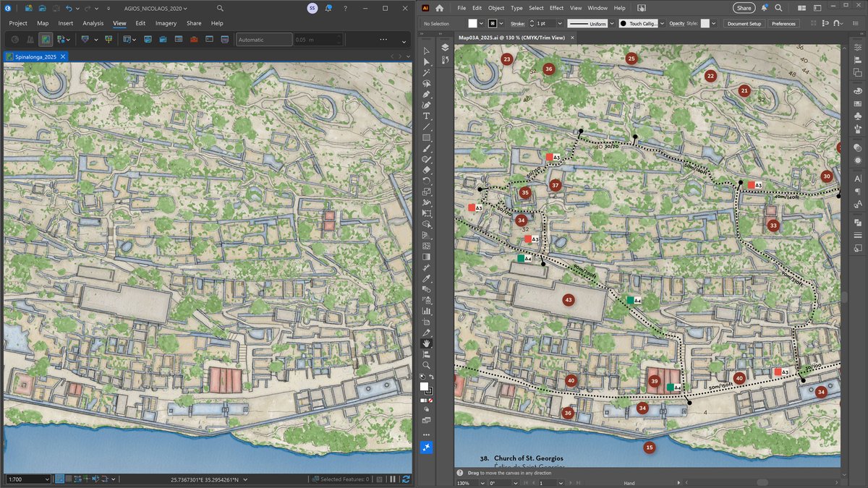This screenshot has width=868, height=488.
Task: Open the graphic Style dropdown
Action: [714, 24]
